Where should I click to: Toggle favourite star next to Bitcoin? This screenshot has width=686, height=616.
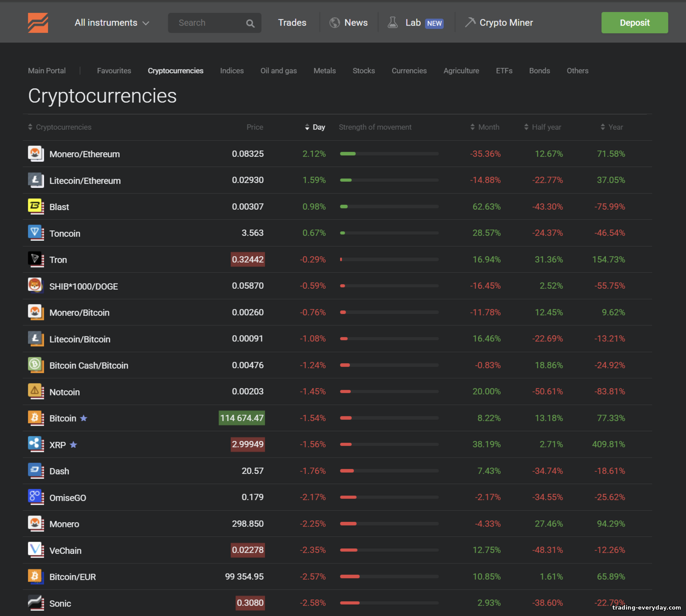[x=84, y=418]
